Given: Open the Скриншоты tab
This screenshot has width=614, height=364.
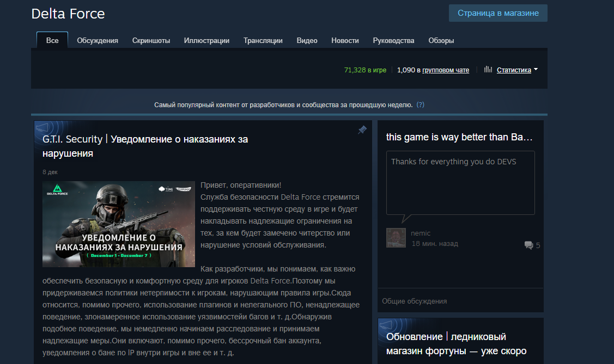Looking at the screenshot, I should tap(151, 40).
